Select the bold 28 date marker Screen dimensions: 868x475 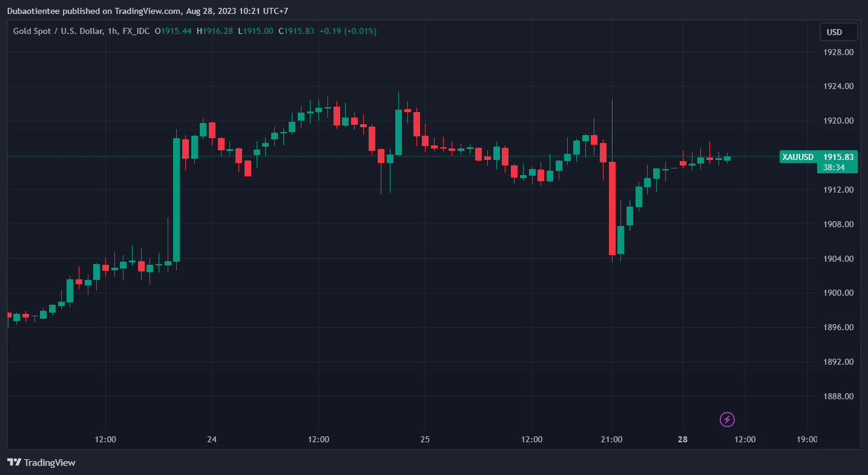tap(683, 439)
